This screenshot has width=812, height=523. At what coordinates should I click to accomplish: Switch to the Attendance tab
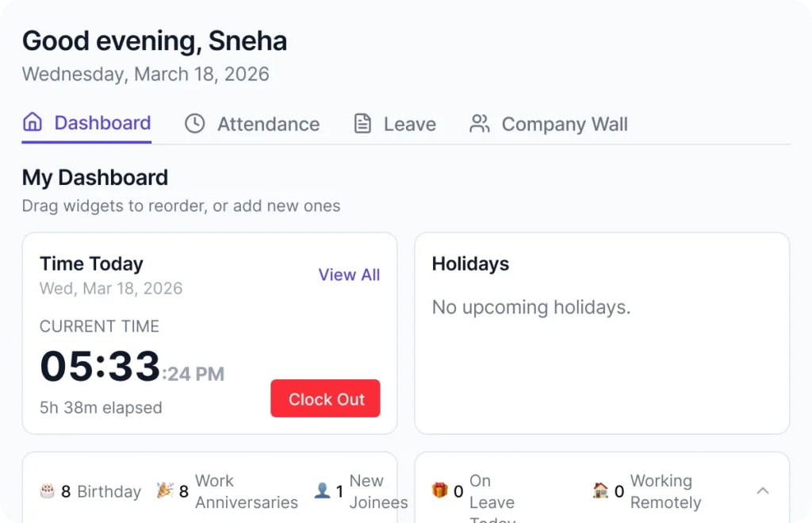point(268,124)
